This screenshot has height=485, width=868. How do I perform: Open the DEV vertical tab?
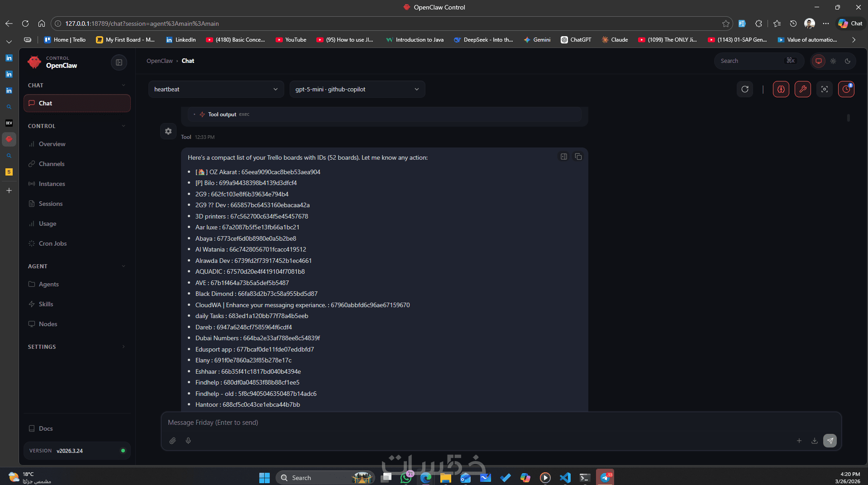click(9, 123)
